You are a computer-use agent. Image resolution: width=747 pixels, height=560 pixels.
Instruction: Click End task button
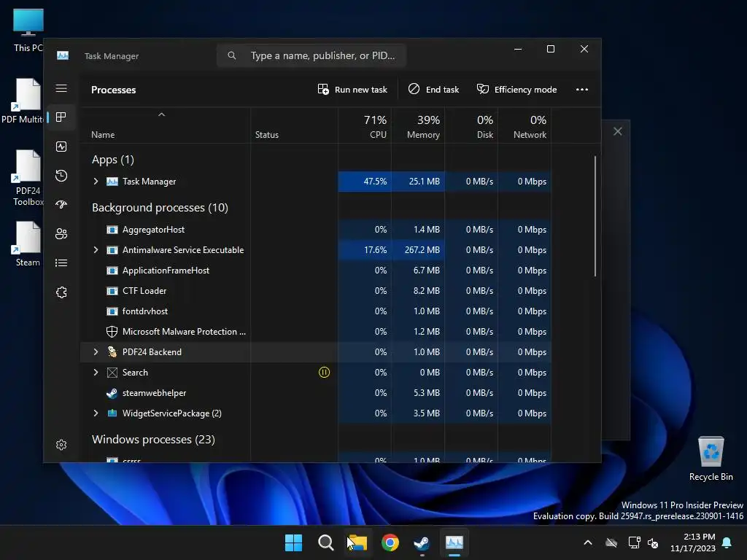[433, 90]
